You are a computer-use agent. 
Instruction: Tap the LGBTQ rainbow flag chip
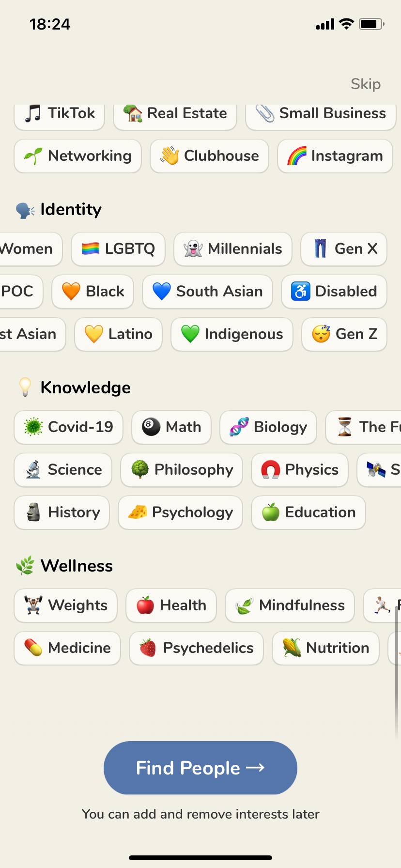click(118, 249)
